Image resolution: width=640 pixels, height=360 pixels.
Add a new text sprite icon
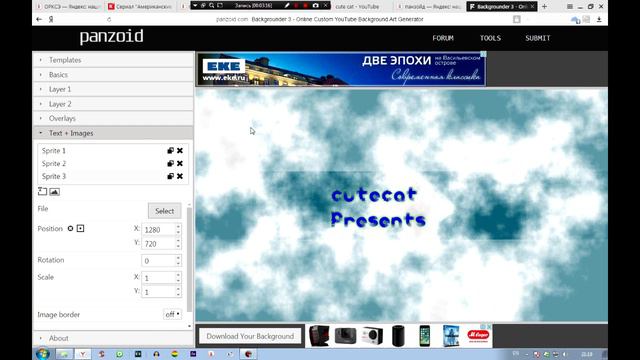pyautogui.click(x=42, y=191)
